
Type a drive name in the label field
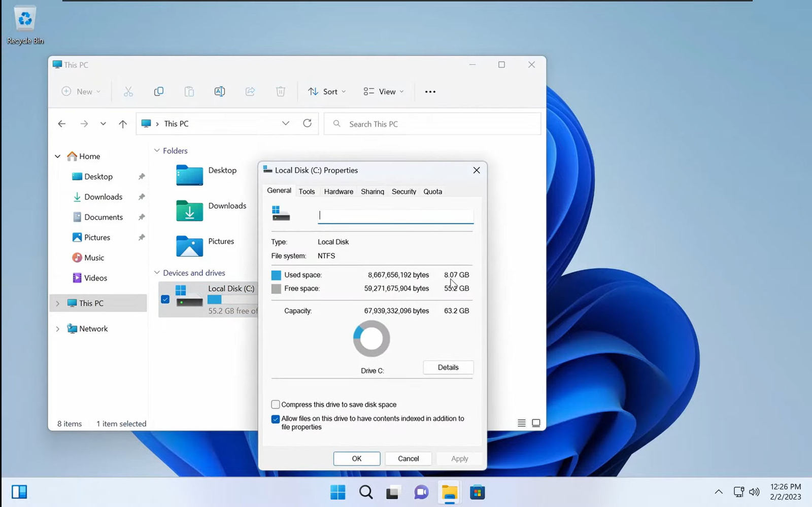(x=395, y=215)
